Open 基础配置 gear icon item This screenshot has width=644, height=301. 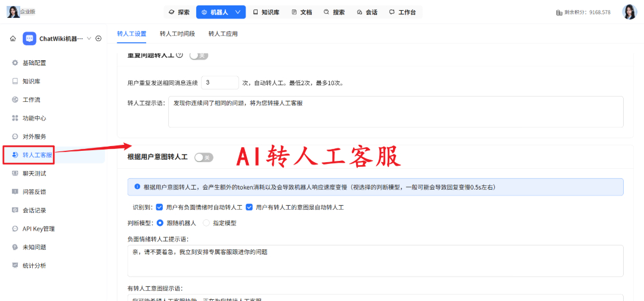(15, 63)
